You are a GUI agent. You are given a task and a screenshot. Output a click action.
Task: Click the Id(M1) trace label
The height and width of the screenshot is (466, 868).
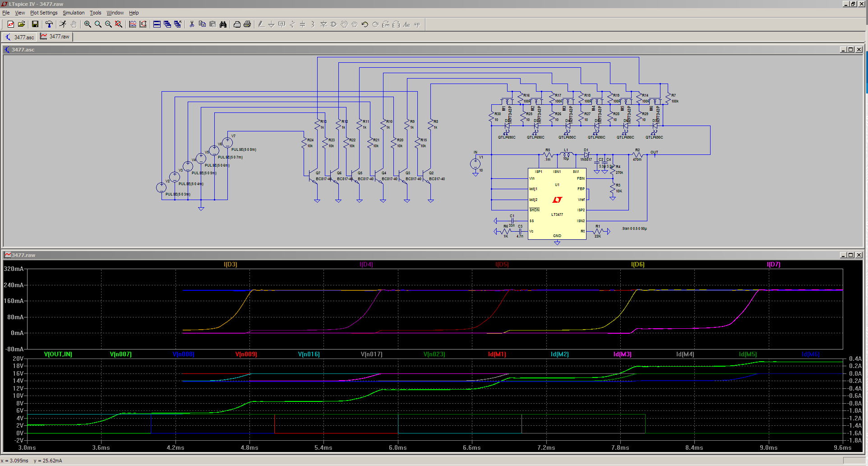(497, 354)
